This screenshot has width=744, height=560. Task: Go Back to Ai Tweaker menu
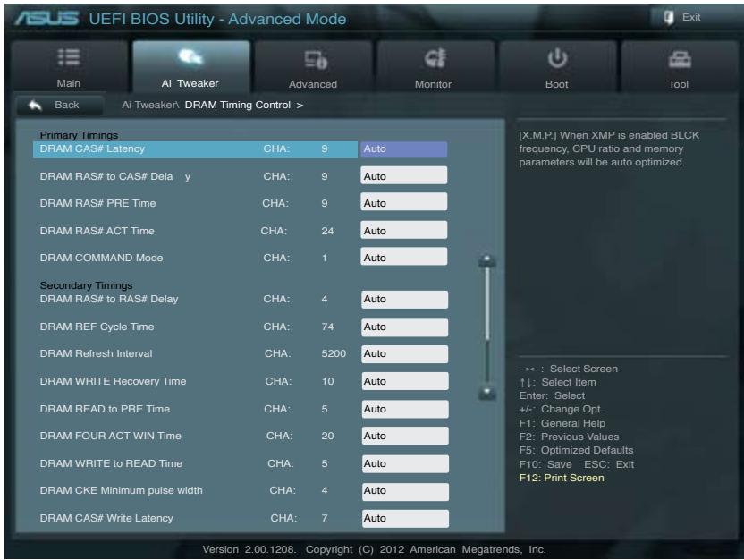coord(60,105)
